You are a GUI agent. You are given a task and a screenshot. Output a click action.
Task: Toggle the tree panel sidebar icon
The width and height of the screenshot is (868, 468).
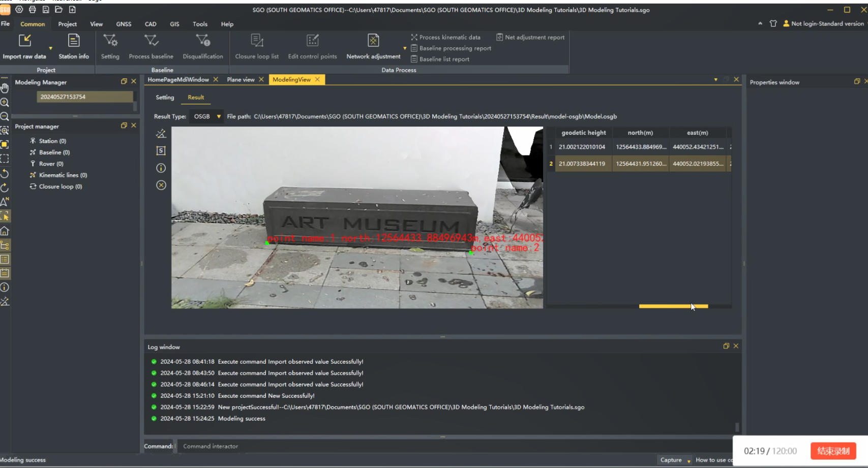tap(5, 245)
